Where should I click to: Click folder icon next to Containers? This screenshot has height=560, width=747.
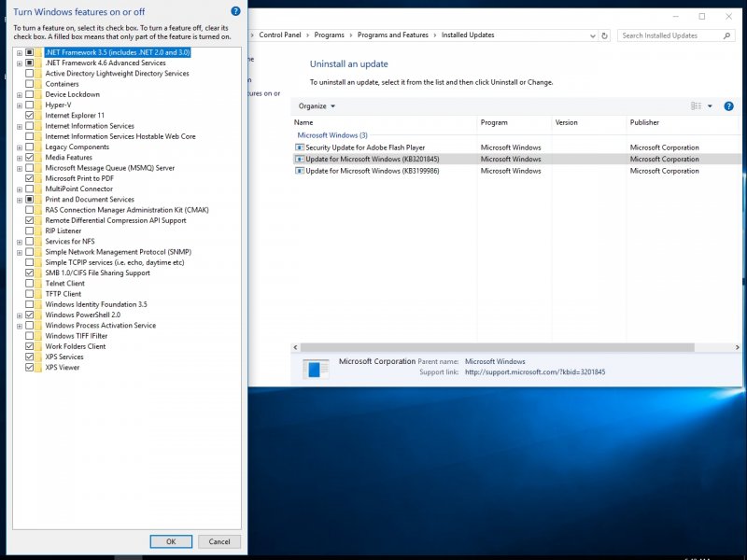pyautogui.click(x=38, y=84)
